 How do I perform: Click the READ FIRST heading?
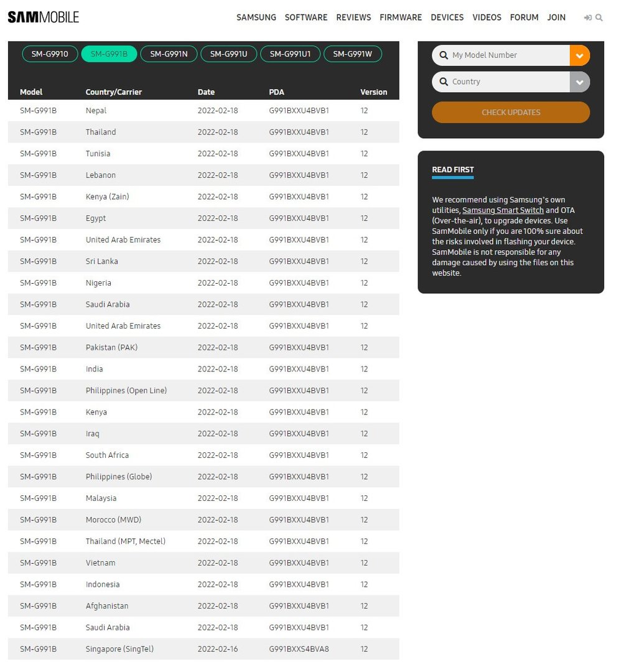click(x=453, y=170)
